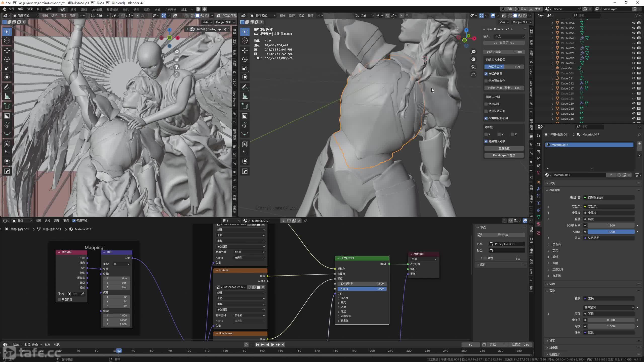Select the Annotate tool in left viewport
The height and width of the screenshot is (362, 644).
(7, 87)
